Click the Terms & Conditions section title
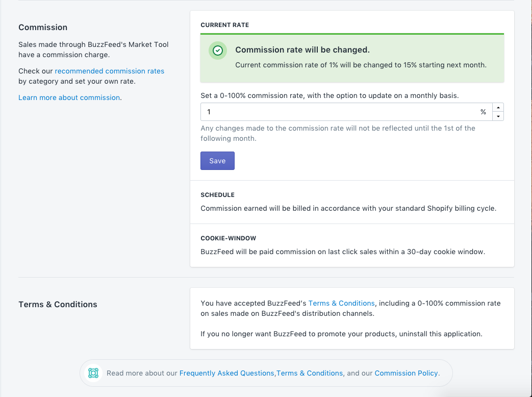The height and width of the screenshot is (397, 532). coord(58,304)
